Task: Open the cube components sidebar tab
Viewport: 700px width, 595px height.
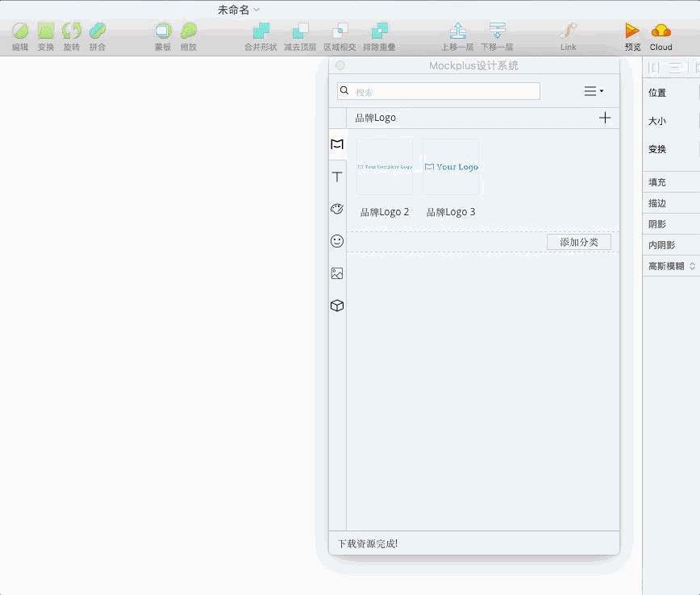Action: [337, 306]
